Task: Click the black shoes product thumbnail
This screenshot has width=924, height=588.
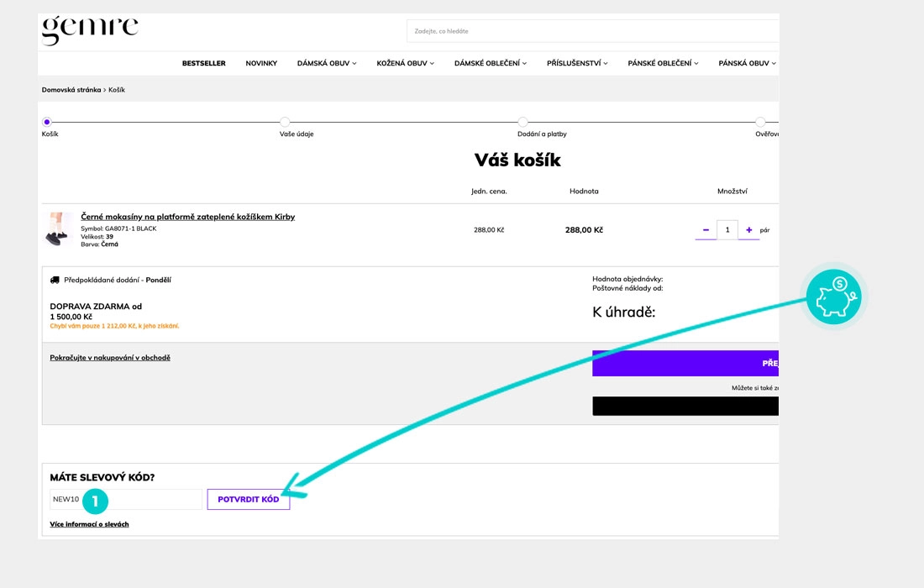Action: pyautogui.click(x=57, y=228)
